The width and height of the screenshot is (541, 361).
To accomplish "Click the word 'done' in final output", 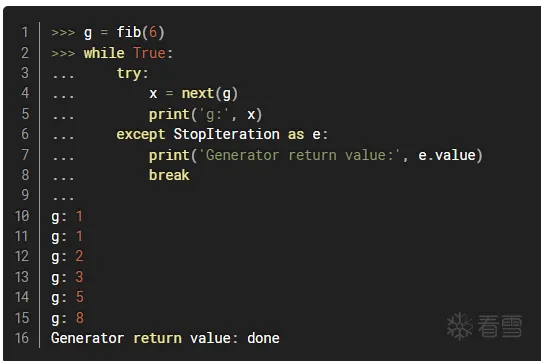I will [263, 338].
